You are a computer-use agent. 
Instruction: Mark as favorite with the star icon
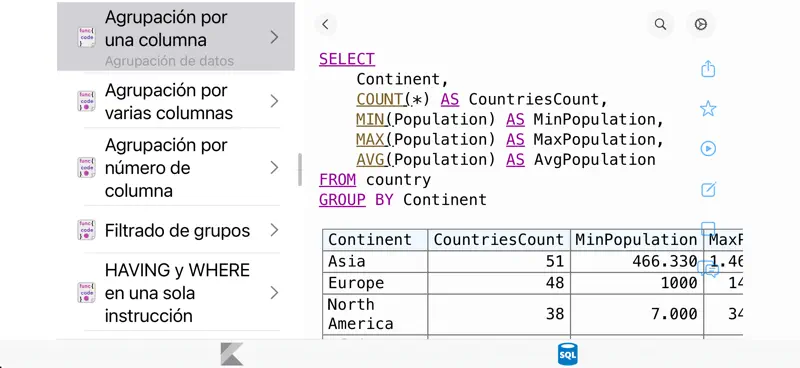[x=708, y=108]
